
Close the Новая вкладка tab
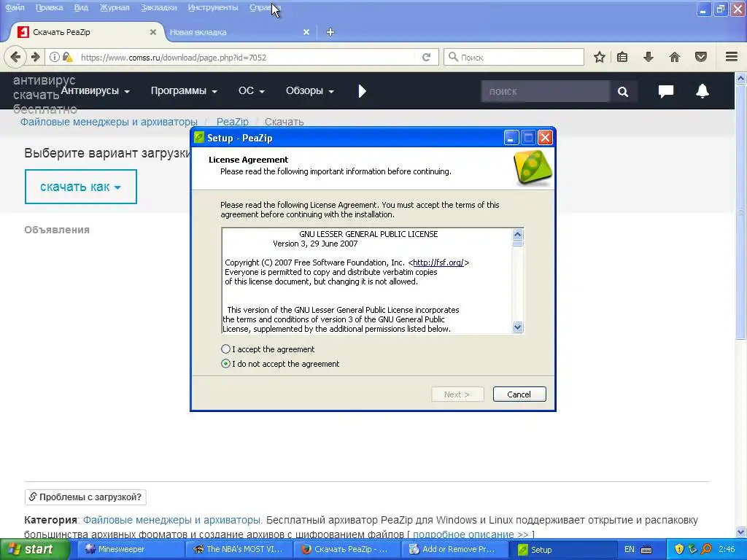pyautogui.click(x=306, y=32)
